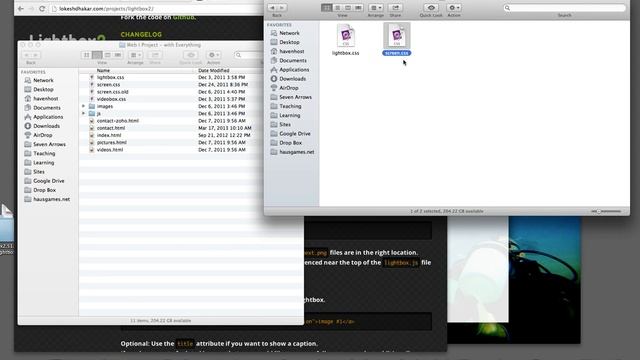Viewport: 640px width, 360px height.
Task: Select the screen.css icon in the front Finder window
Action: 397,36
